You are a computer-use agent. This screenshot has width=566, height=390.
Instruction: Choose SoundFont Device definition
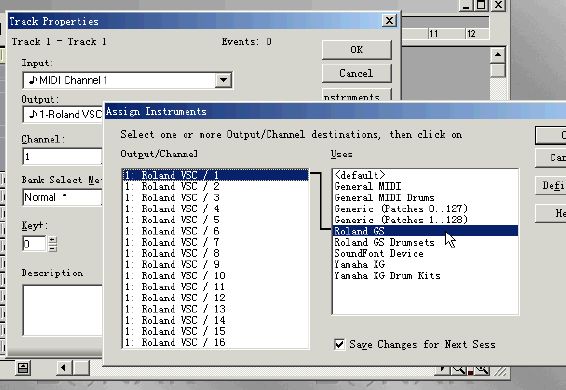(425, 254)
